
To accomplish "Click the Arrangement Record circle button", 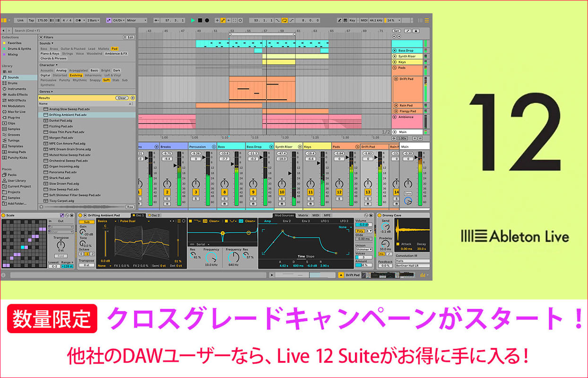I will [207, 20].
